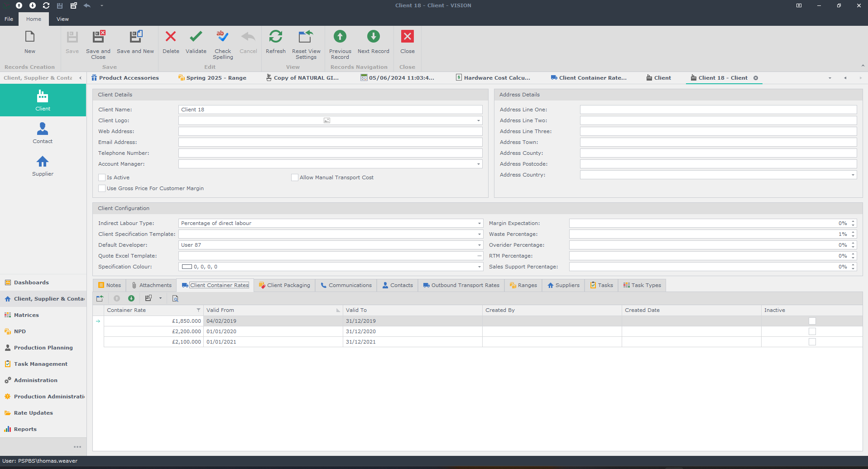Open the Supplier sidebar item
The height and width of the screenshot is (469, 868).
click(43, 166)
